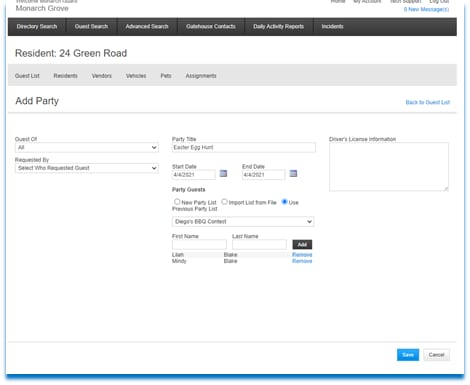Click the Monarch Grove community name
This screenshot has height=385, width=470.
tap(42, 8)
